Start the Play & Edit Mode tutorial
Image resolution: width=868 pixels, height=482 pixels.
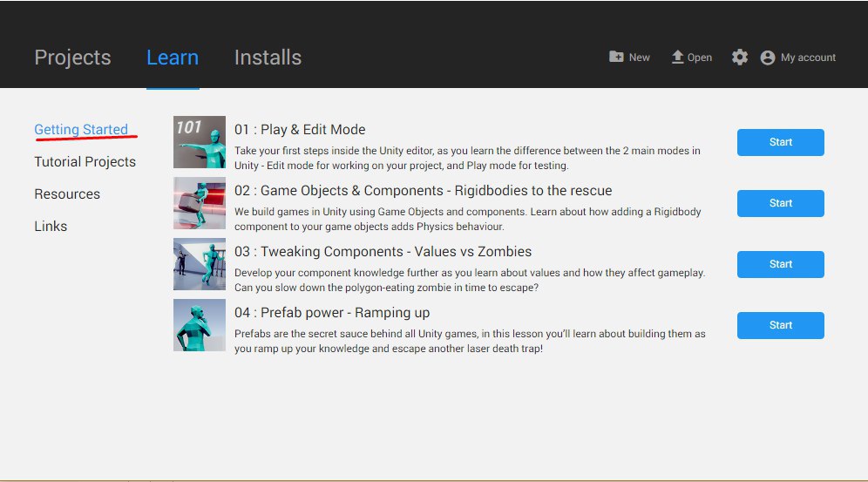(x=781, y=142)
